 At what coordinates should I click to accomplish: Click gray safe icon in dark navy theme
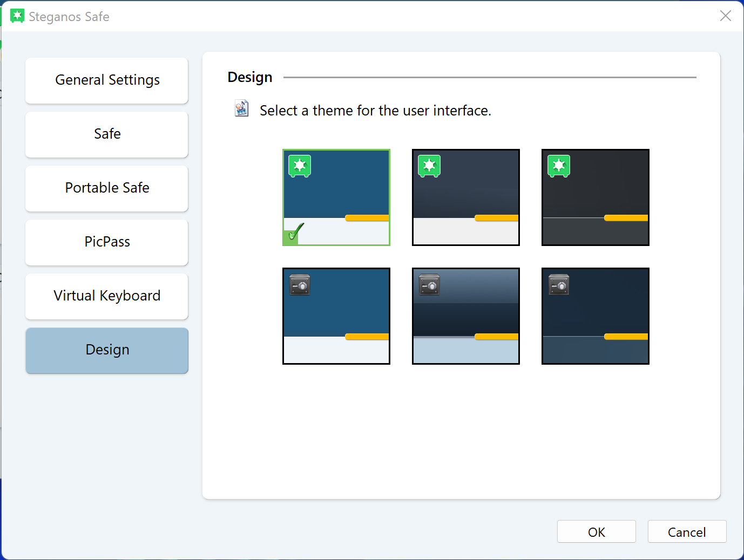pyautogui.click(x=559, y=285)
